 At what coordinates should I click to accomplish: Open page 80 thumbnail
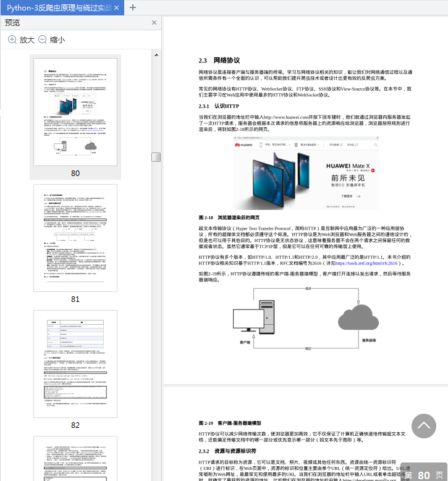pos(75,112)
